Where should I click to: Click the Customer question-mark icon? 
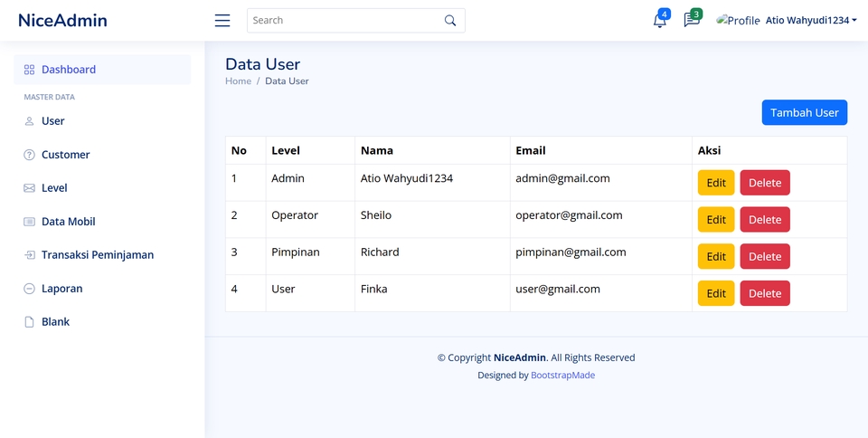point(29,155)
